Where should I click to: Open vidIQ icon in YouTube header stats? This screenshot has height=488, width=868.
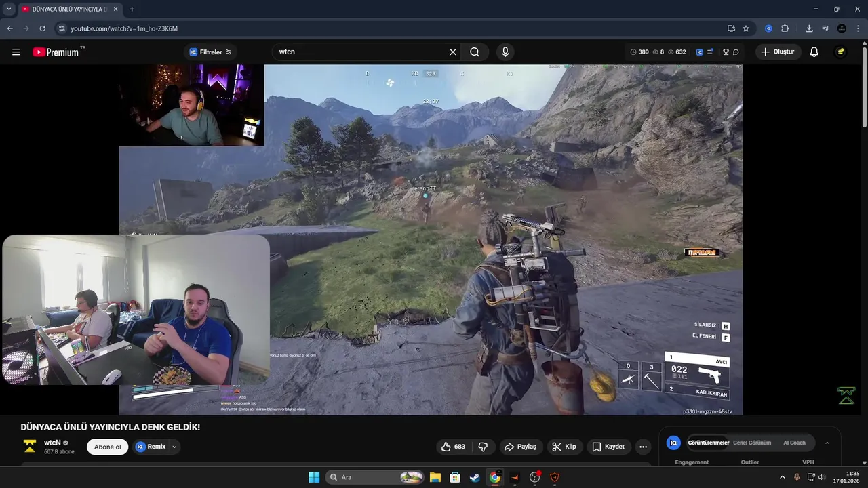click(699, 52)
